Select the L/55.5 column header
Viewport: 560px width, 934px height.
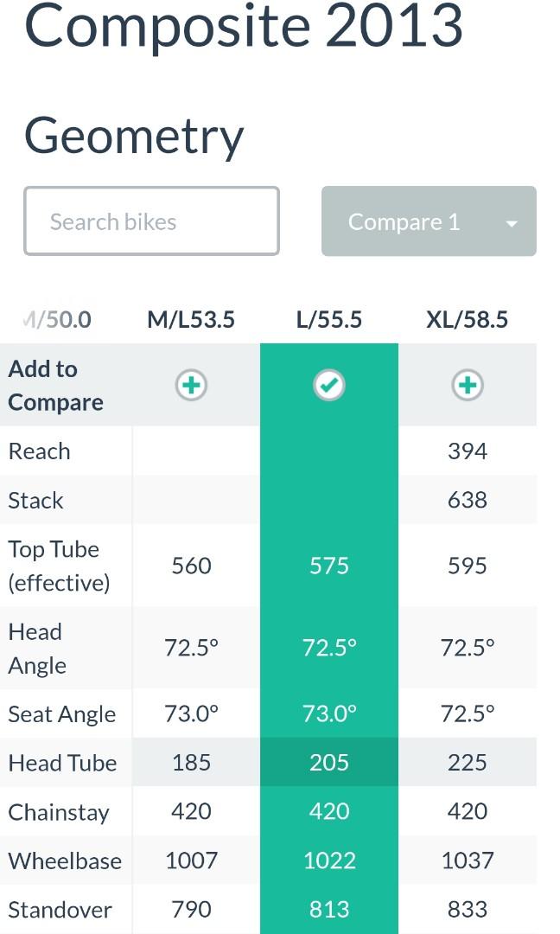(329, 320)
